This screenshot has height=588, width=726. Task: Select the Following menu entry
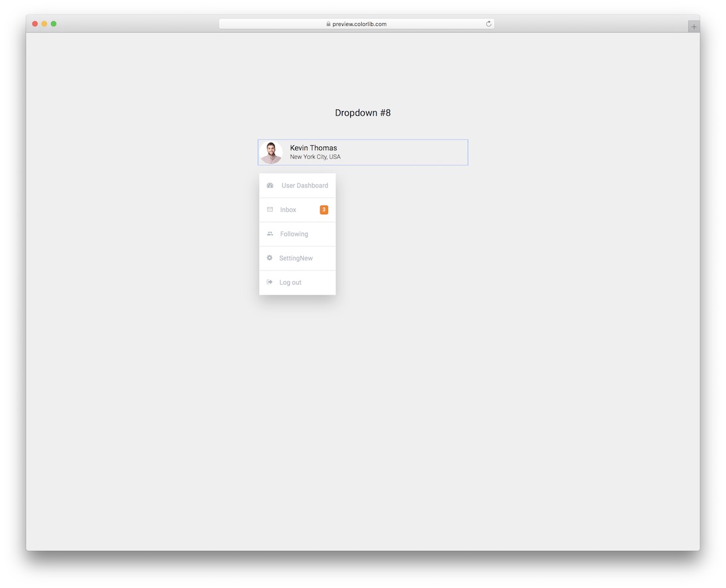[x=293, y=234]
